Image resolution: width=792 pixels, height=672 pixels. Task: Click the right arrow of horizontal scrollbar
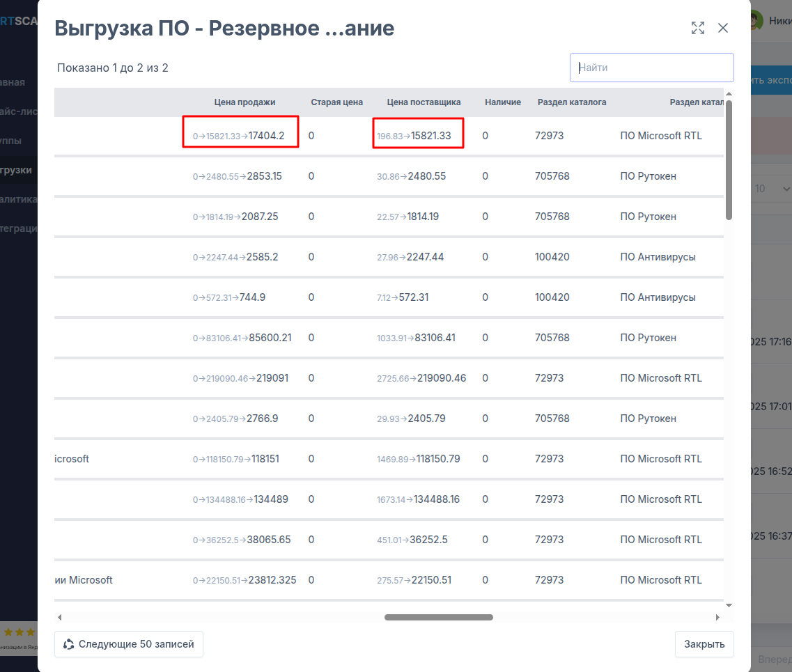tap(717, 617)
